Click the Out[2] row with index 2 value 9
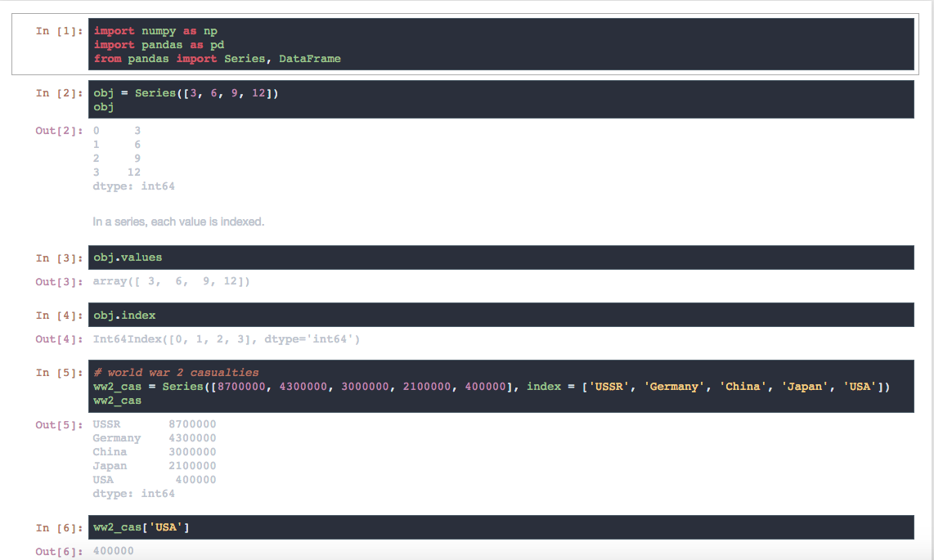This screenshot has width=934, height=560. pyautogui.click(x=117, y=159)
